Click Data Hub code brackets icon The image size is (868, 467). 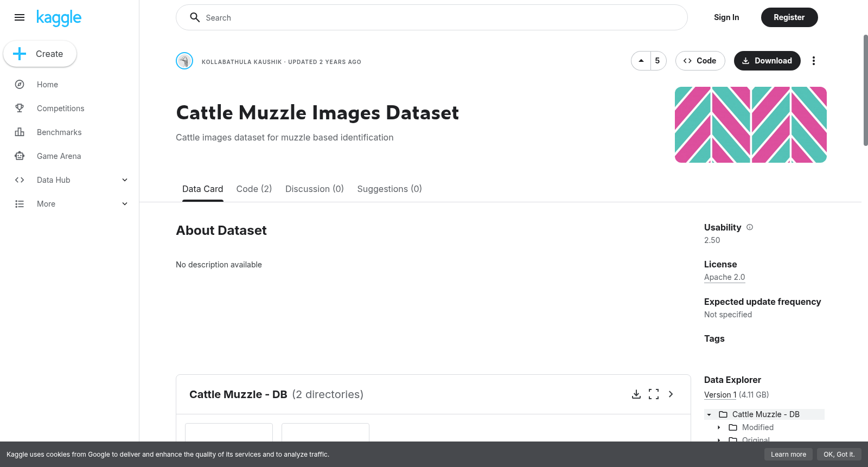[20, 180]
